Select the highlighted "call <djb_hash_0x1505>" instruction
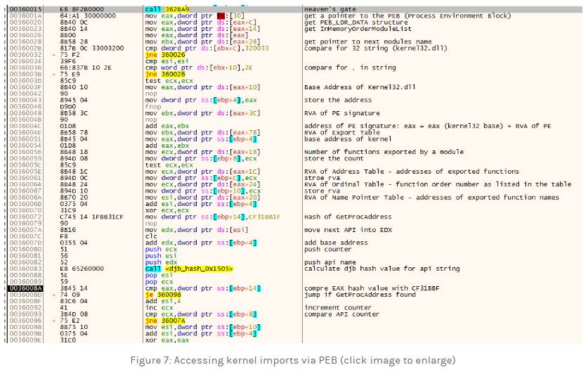The width and height of the screenshot is (588, 372). 189,269
